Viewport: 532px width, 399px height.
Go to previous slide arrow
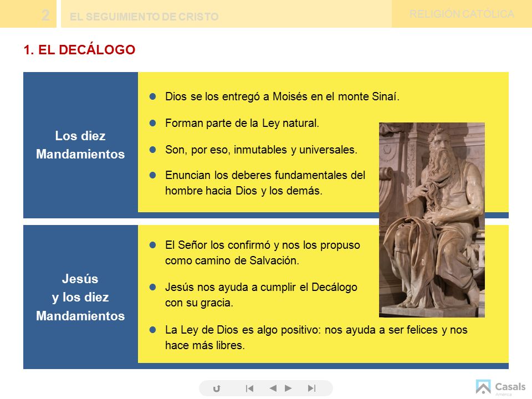pos(273,388)
